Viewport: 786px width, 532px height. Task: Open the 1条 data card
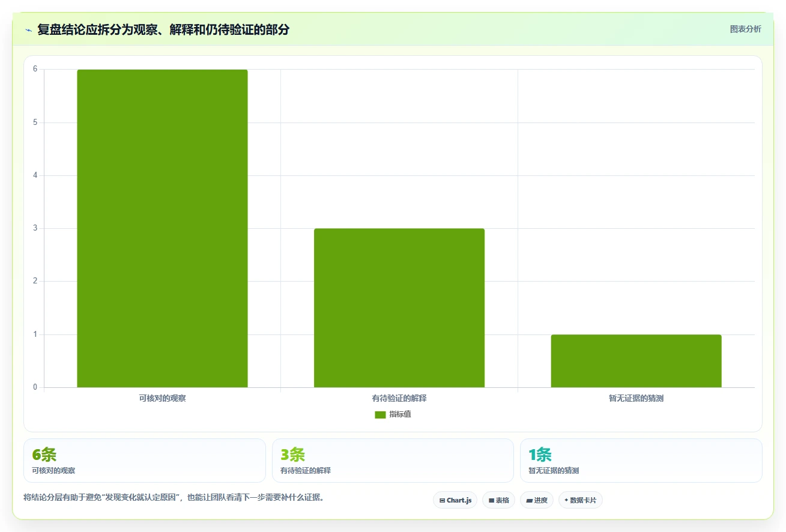[641, 461]
